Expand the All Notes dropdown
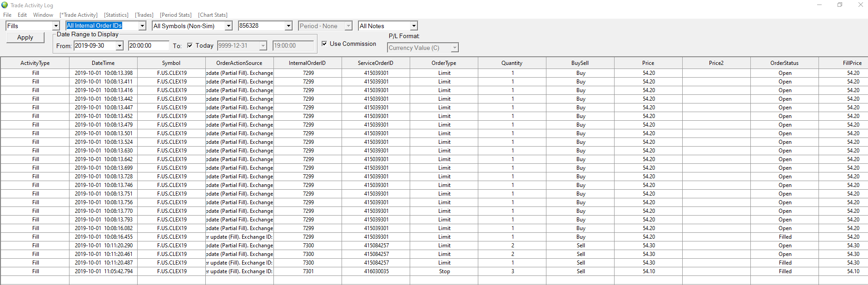Viewport: 868px width, 285px height. [413, 26]
